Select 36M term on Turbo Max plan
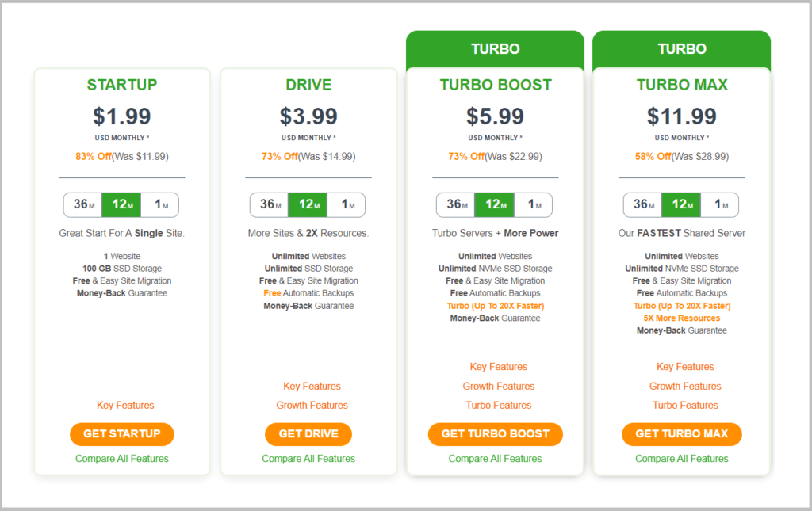The height and width of the screenshot is (511, 812). tap(642, 204)
